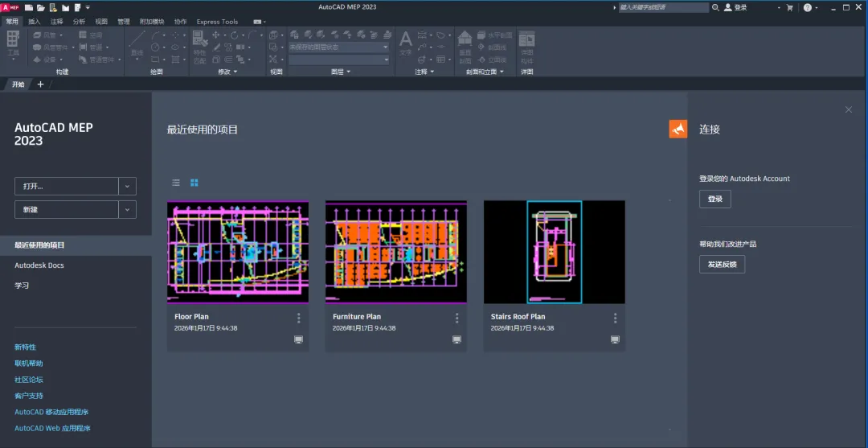
Task: Click the help question mark icon
Action: coord(807,7)
